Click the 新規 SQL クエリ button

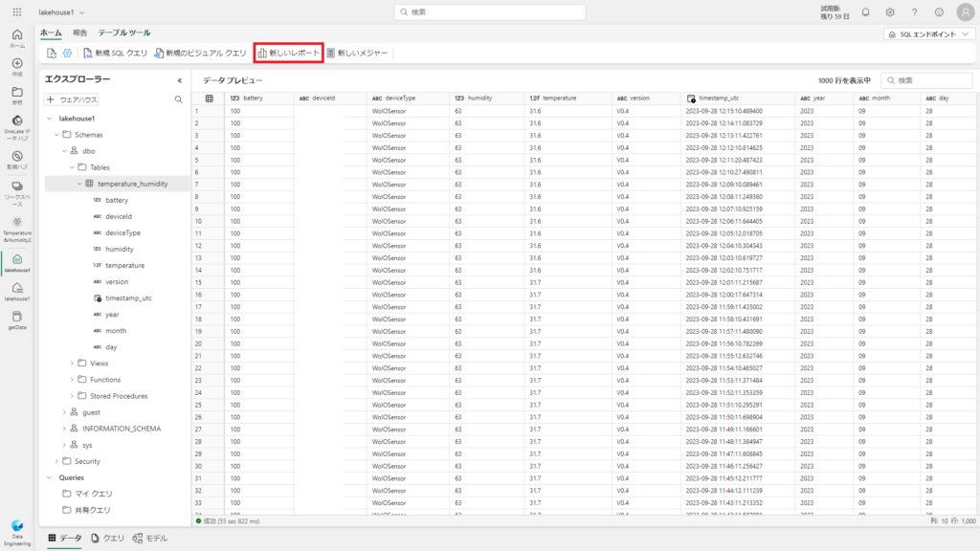click(x=115, y=53)
